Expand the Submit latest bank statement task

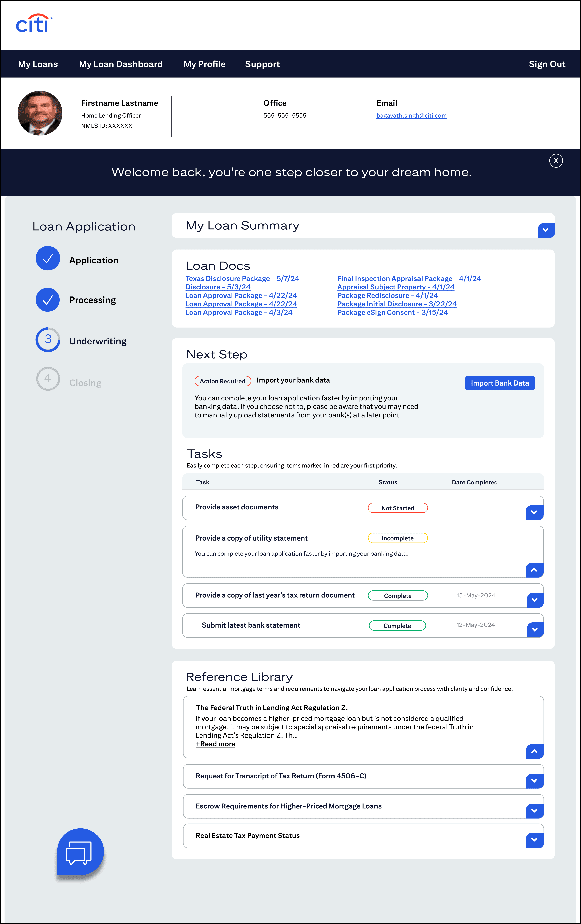coord(535,629)
